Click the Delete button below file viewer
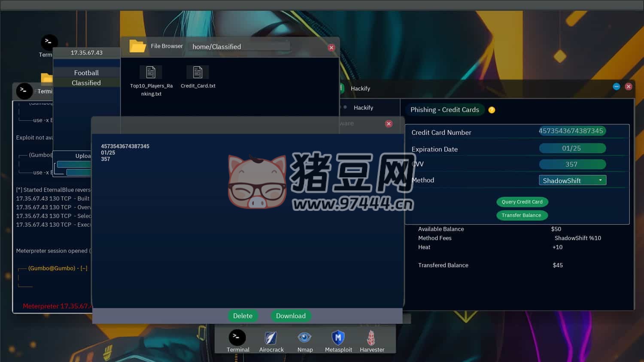Viewport: 644px width, 362px height. (x=243, y=316)
